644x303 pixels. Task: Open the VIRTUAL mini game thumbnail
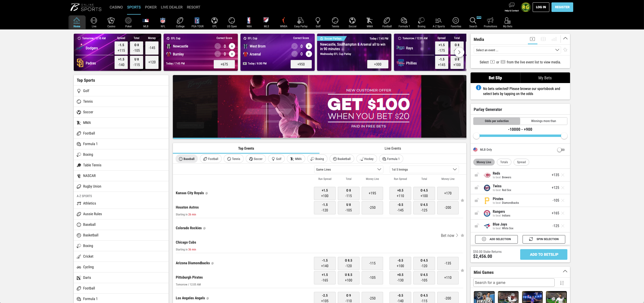(x=484, y=297)
